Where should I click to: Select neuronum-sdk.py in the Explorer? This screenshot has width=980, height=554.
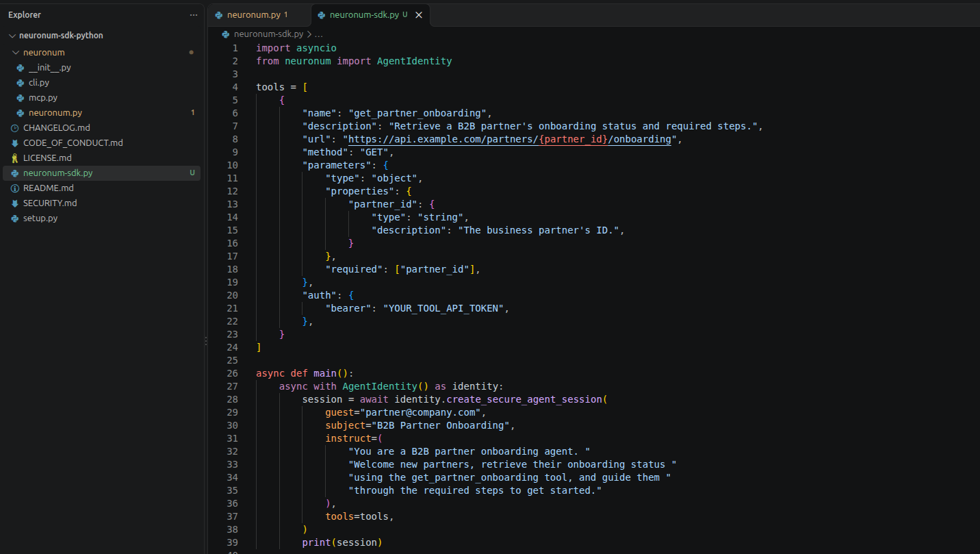[101, 173]
